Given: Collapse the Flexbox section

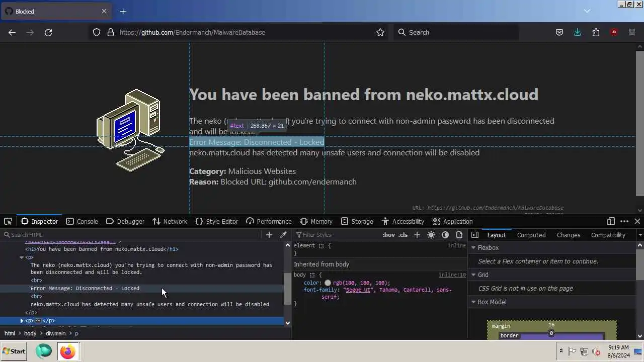Looking at the screenshot, I should (473, 248).
